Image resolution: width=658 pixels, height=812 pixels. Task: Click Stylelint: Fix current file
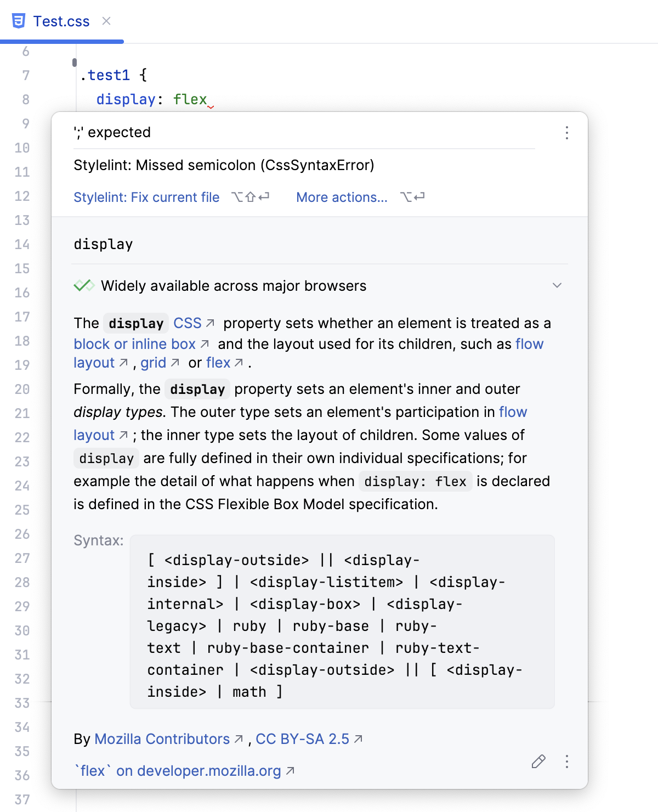click(x=146, y=198)
